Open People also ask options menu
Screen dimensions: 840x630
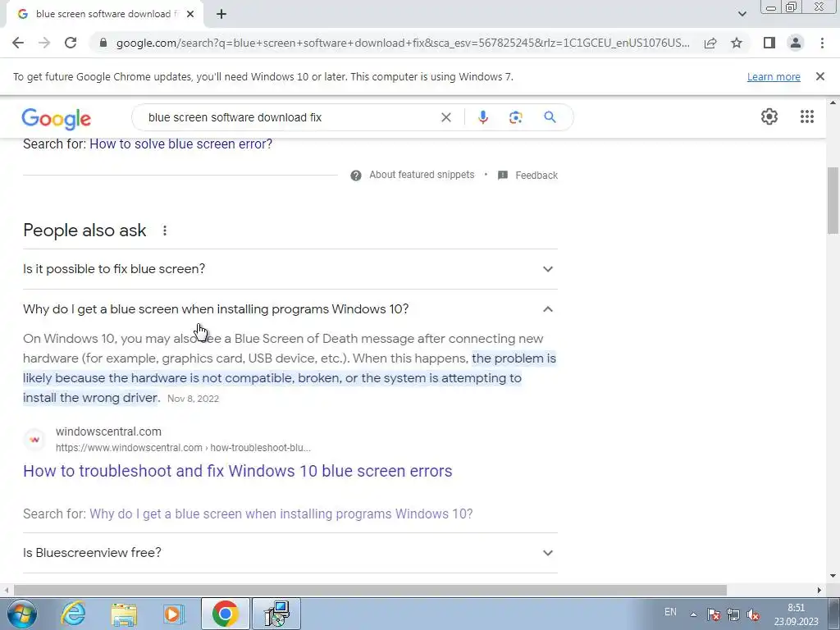click(164, 231)
